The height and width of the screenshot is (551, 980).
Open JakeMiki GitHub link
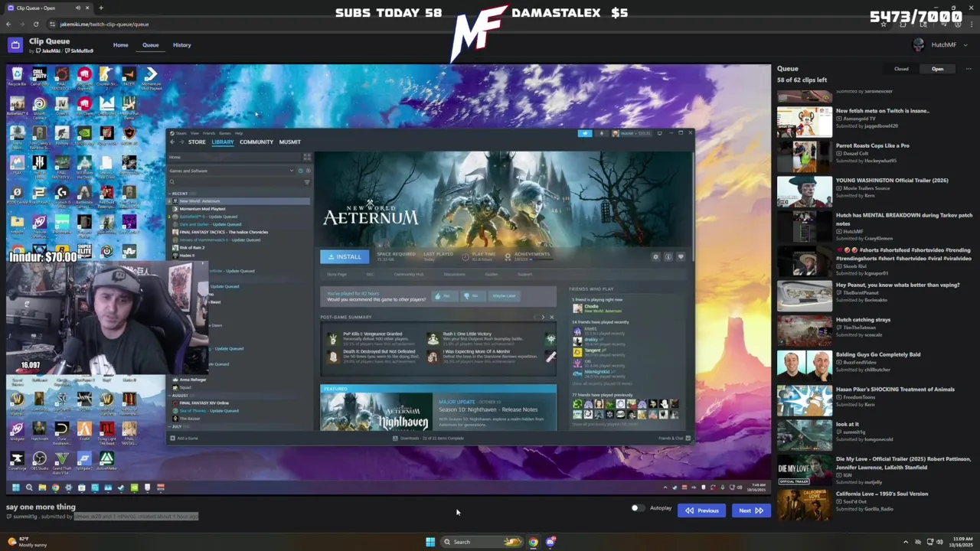coord(50,51)
